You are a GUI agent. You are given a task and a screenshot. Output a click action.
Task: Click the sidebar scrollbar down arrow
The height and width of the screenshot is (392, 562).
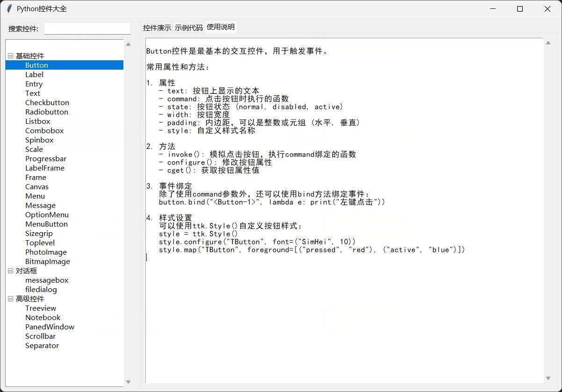coord(128,381)
